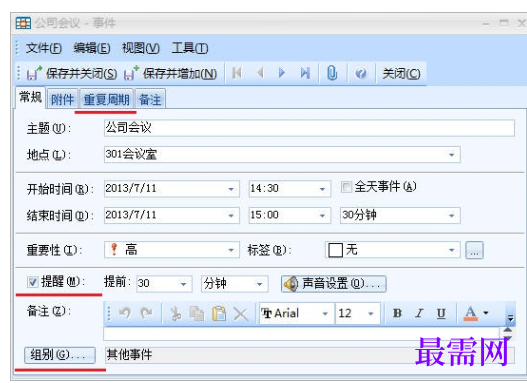
Task: Click the Sound Settings (声音设置) button
Action: pos(334,284)
